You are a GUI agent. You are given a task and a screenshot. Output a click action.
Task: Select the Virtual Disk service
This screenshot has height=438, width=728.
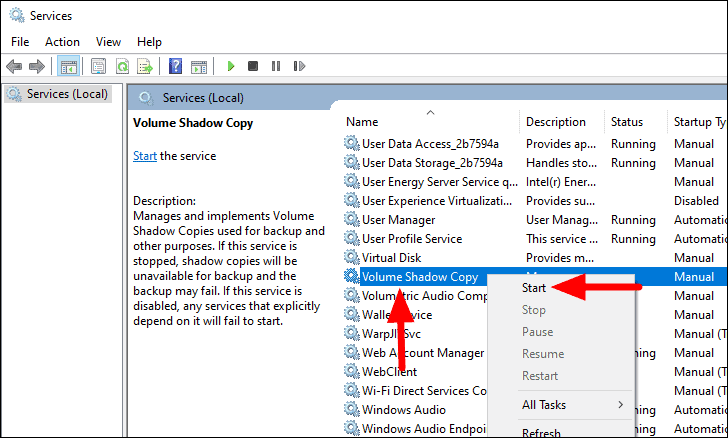coord(391,258)
